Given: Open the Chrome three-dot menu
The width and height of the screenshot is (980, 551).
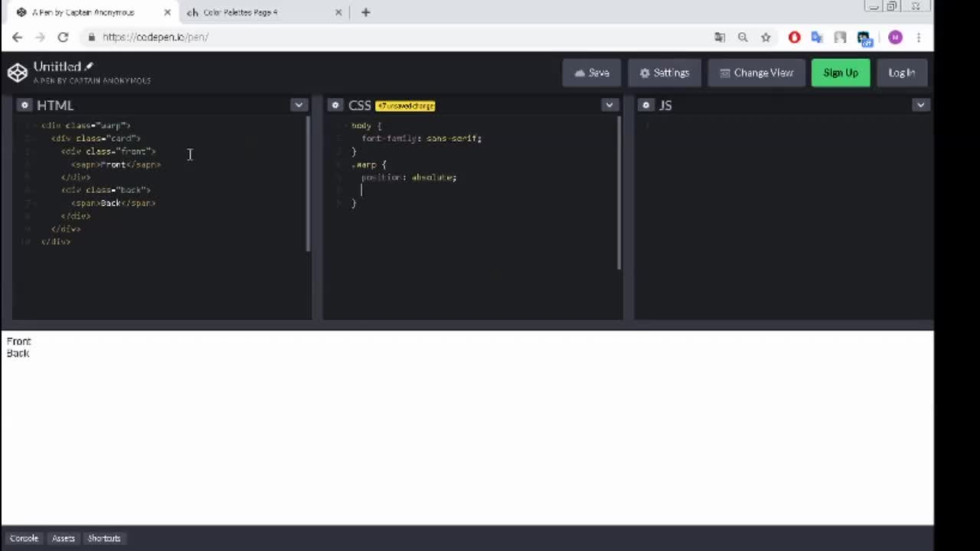Looking at the screenshot, I should click(x=919, y=37).
